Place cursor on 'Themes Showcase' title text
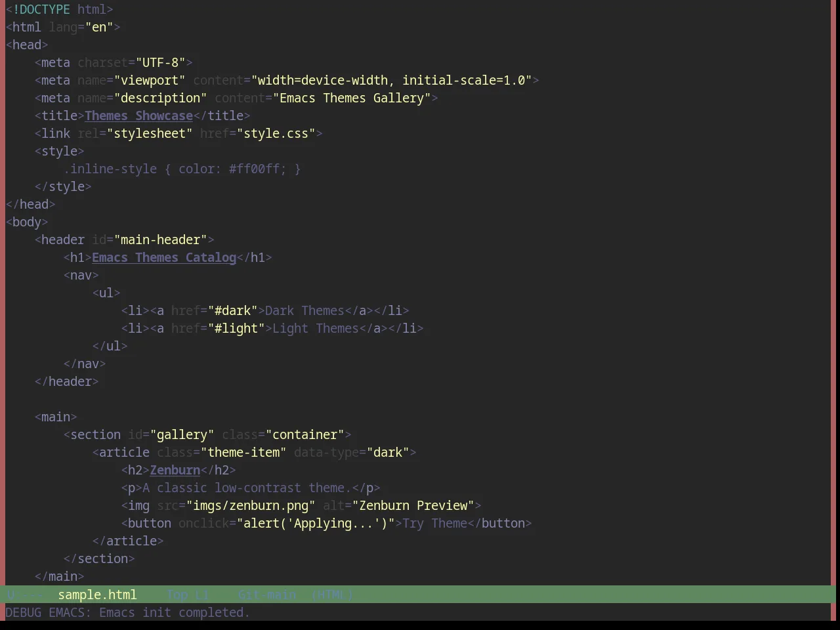 [138, 115]
